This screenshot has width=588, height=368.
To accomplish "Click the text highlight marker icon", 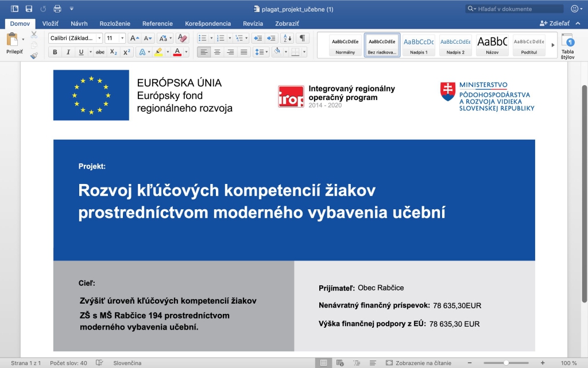I will 158,52.
